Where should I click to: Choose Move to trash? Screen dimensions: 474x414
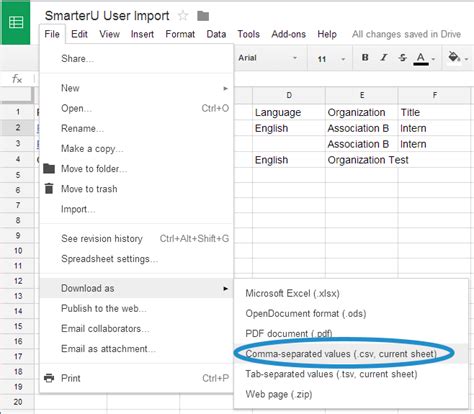click(x=137, y=189)
